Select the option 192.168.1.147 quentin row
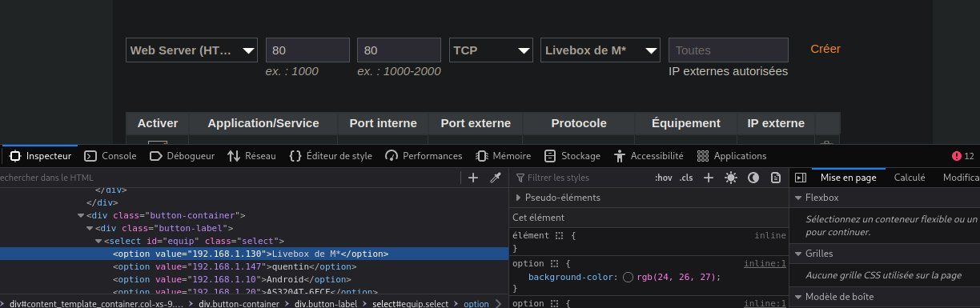Image resolution: width=980 pixels, height=308 pixels. coord(255,266)
